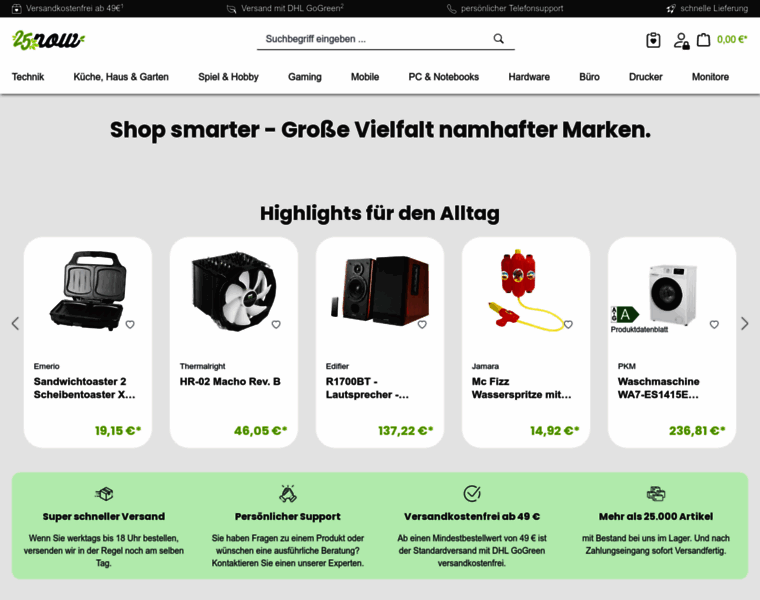This screenshot has height=600, width=760.
Task: Click the Super schneller Versand package icon
Action: pyautogui.click(x=104, y=494)
